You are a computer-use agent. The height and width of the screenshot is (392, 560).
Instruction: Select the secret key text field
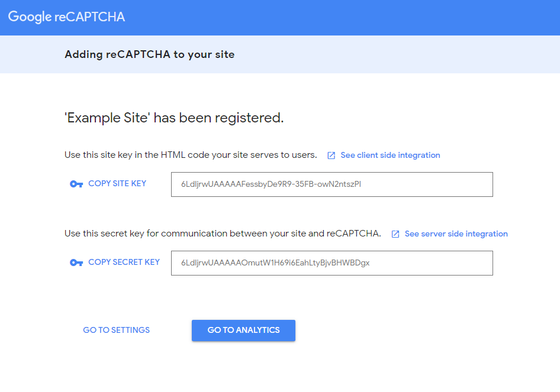click(x=332, y=263)
